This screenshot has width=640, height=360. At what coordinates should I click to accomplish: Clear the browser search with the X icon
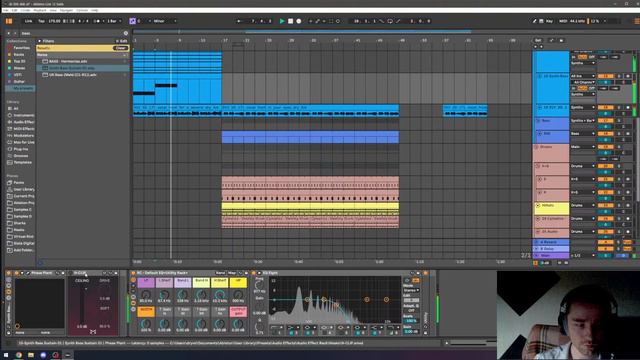pos(126,33)
